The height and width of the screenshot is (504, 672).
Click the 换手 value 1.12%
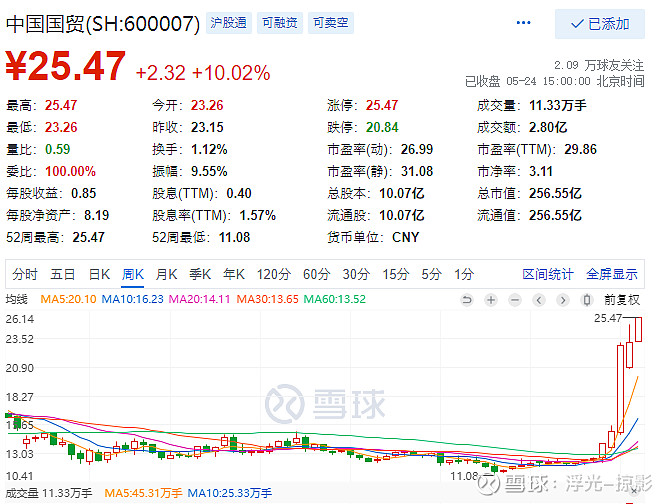pyautogui.click(x=209, y=149)
